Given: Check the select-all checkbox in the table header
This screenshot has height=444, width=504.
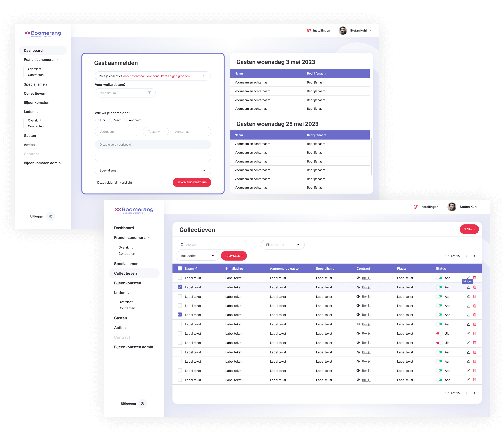Looking at the screenshot, I should point(180,269).
